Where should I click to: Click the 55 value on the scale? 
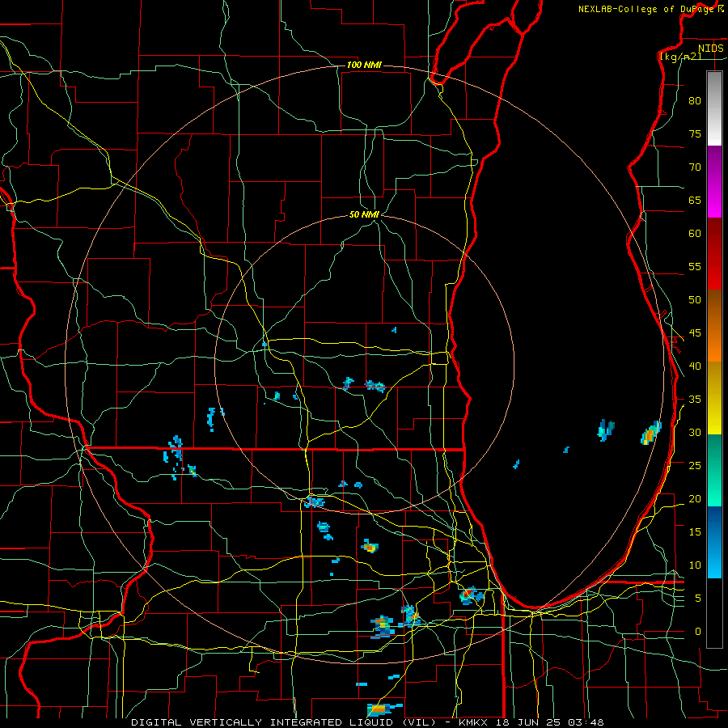695,267
